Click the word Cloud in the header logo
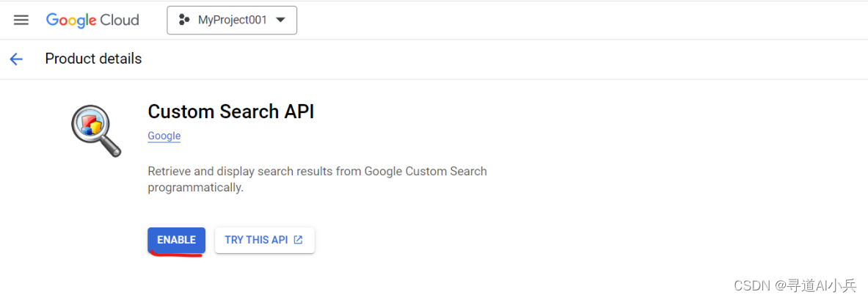Screen dimensions: 868x300 120,20
